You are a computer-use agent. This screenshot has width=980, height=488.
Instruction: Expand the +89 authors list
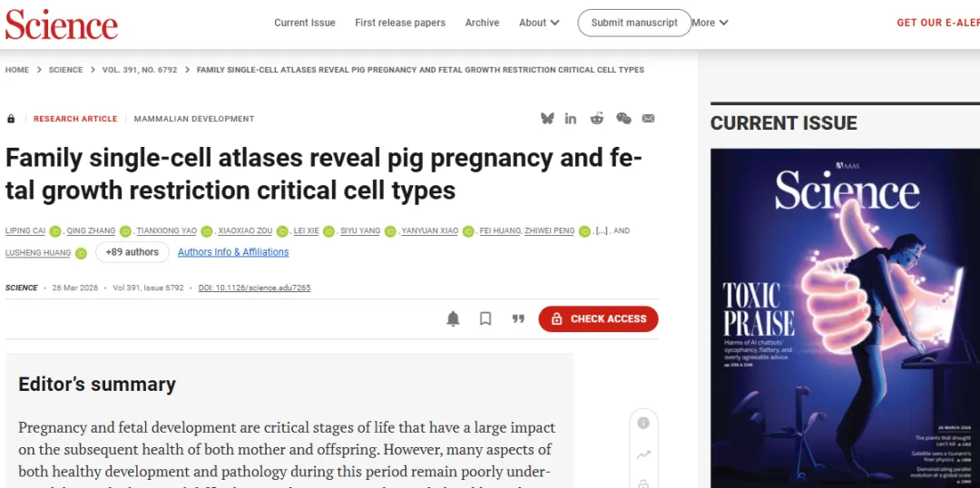(132, 252)
